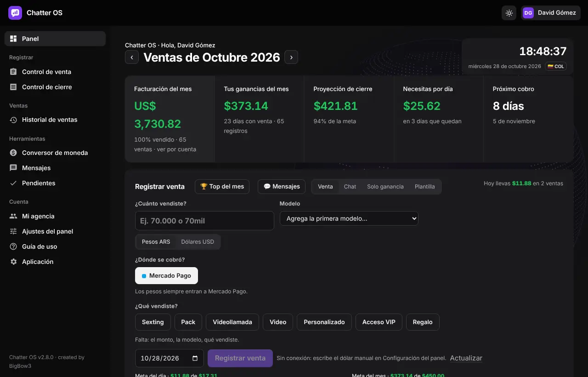
Task: Click the 10/28/2026 date field
Action: click(x=170, y=358)
